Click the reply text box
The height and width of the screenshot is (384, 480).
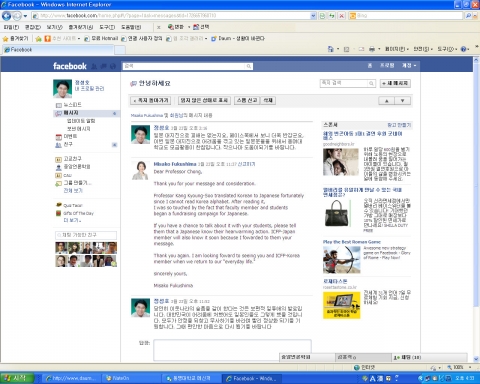click(232, 350)
